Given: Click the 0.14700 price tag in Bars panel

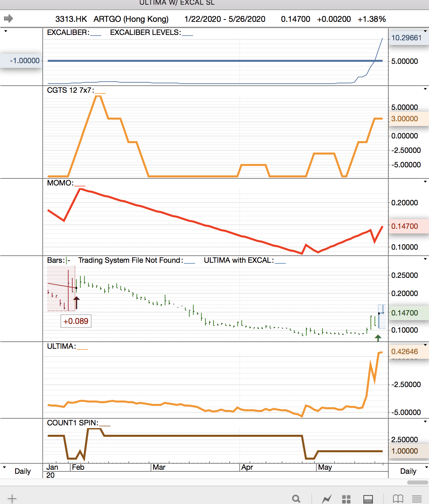Looking at the screenshot, I should [x=408, y=313].
